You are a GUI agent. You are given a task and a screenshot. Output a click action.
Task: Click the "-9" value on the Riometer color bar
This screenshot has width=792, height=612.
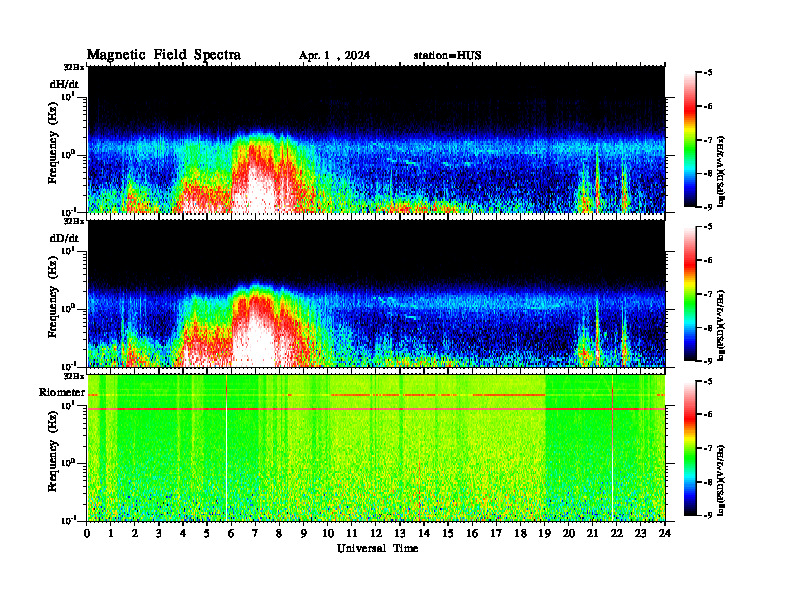708,515
